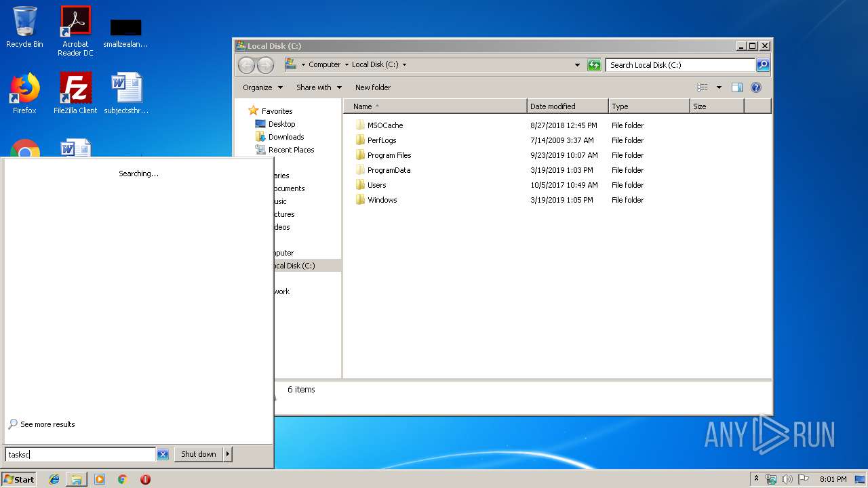Click the Windows Explorer taskbar icon
Screen dimensions: 868x488
tap(77, 479)
